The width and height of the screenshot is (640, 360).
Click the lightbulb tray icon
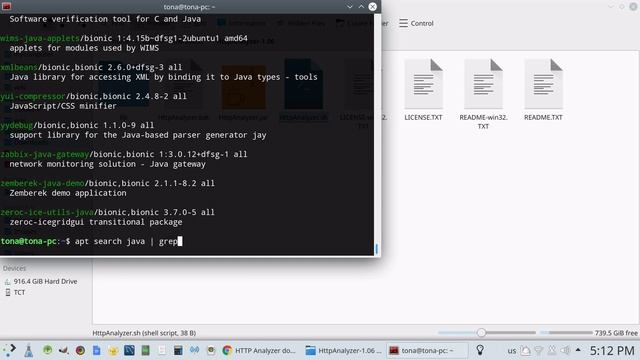[480, 350]
